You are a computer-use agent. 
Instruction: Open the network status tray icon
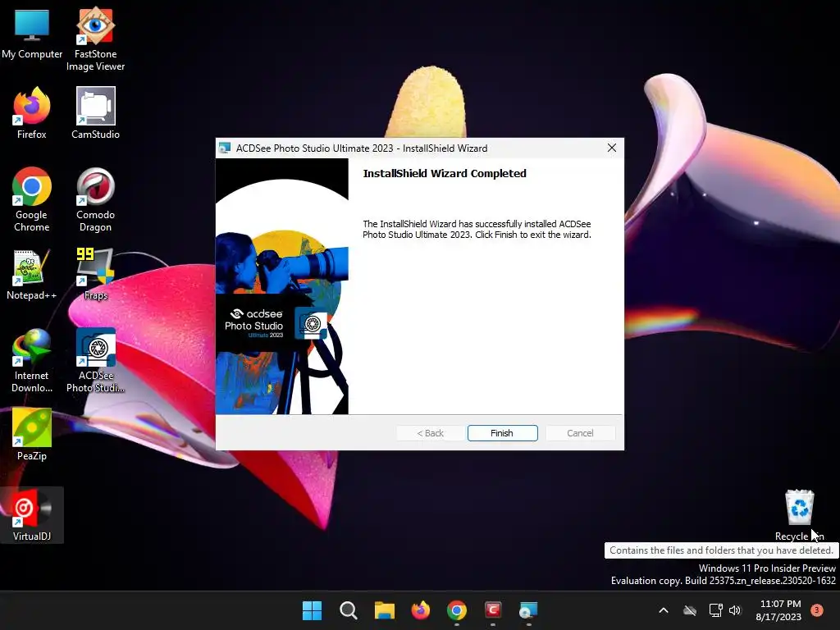(715, 610)
